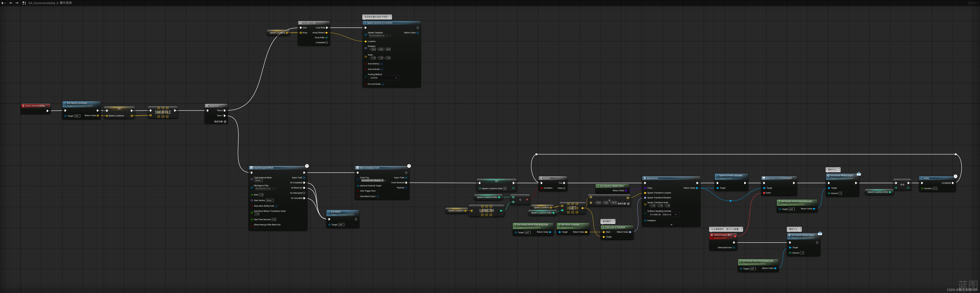Click the clock icon on PlayMontageAndWait node

(307, 166)
